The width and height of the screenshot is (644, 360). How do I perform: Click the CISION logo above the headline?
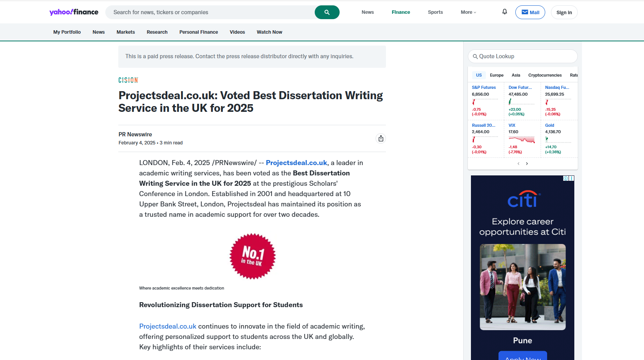[128, 80]
